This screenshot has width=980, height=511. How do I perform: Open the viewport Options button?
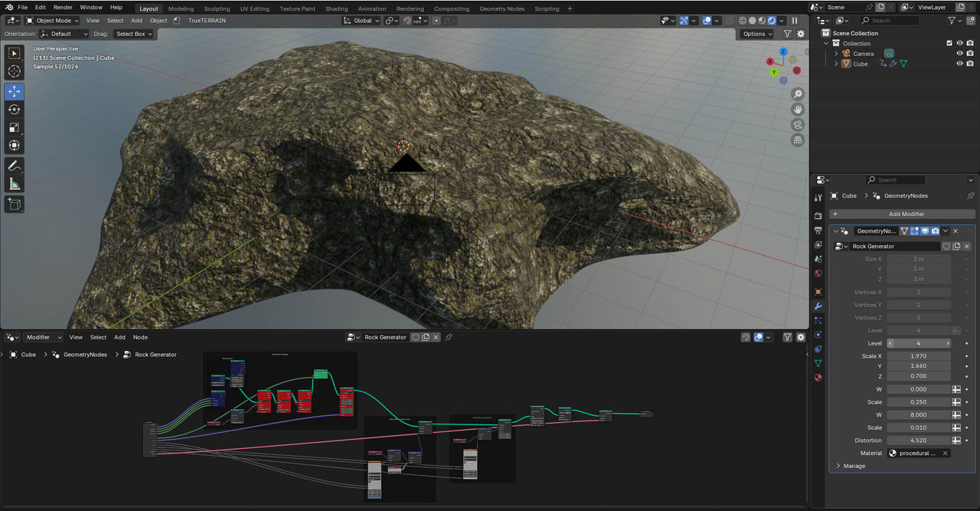point(757,34)
